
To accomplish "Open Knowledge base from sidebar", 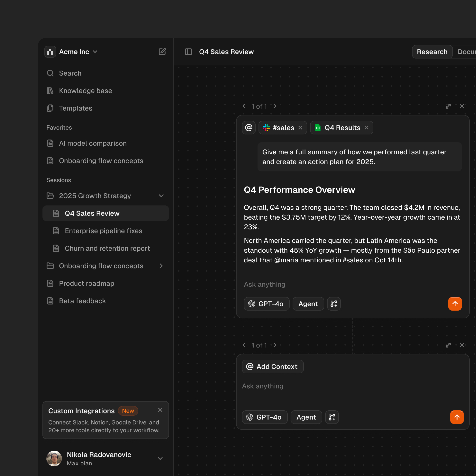I will pyautogui.click(x=85, y=91).
